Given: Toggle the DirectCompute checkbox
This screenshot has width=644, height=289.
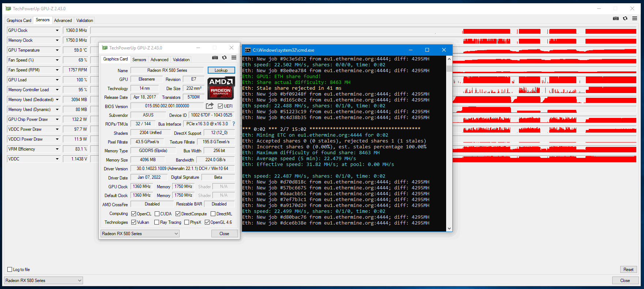Looking at the screenshot, I should 178,214.
